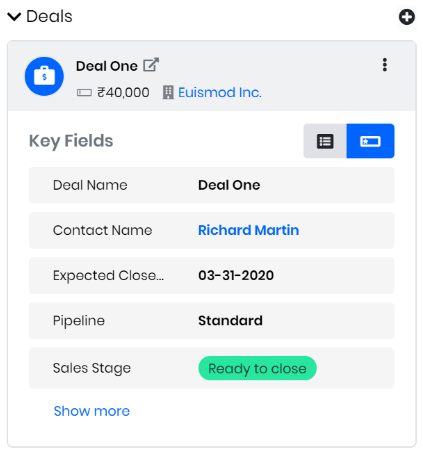Click the Deals section heading

pyautogui.click(x=49, y=16)
